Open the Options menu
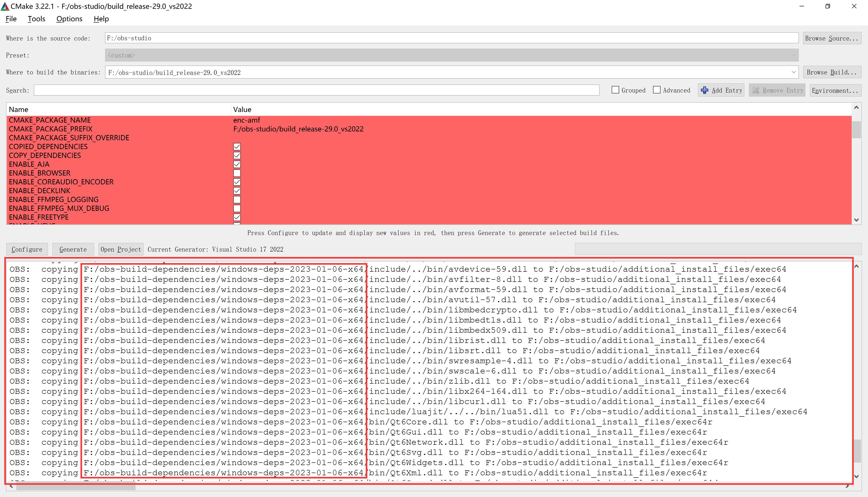 pos(69,19)
